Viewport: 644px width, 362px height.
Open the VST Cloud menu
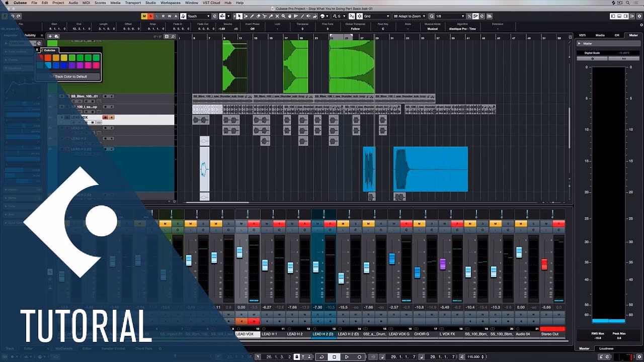point(211,3)
